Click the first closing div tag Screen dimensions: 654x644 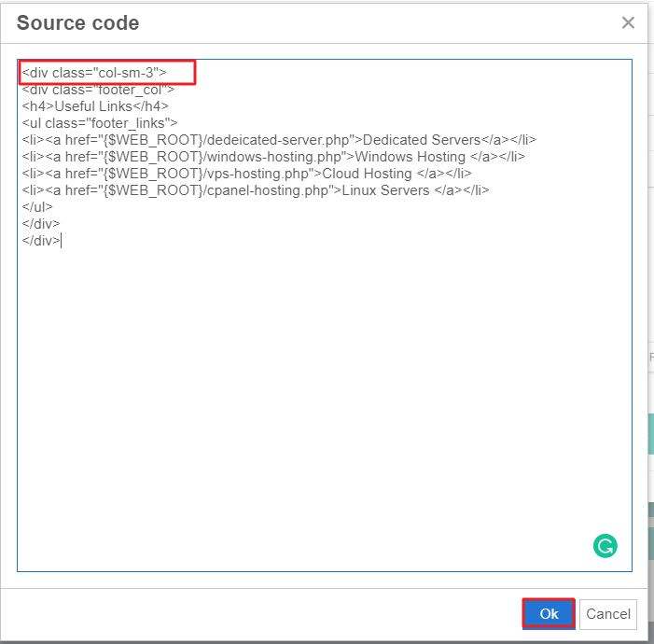tap(41, 224)
